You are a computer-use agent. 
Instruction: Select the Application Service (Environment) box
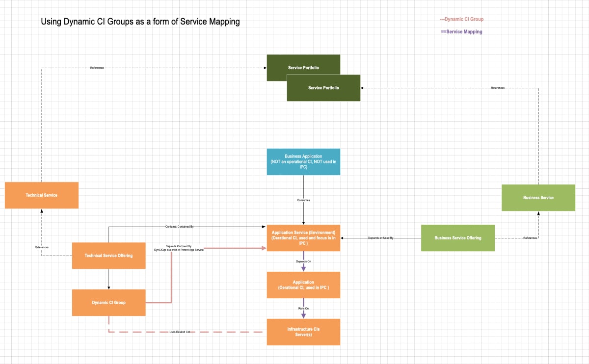click(x=303, y=237)
